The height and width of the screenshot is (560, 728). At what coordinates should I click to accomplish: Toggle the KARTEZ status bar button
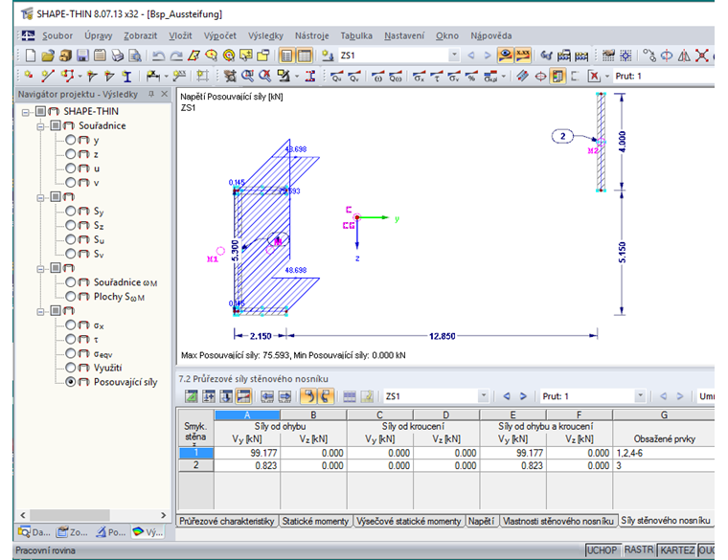[x=677, y=550]
